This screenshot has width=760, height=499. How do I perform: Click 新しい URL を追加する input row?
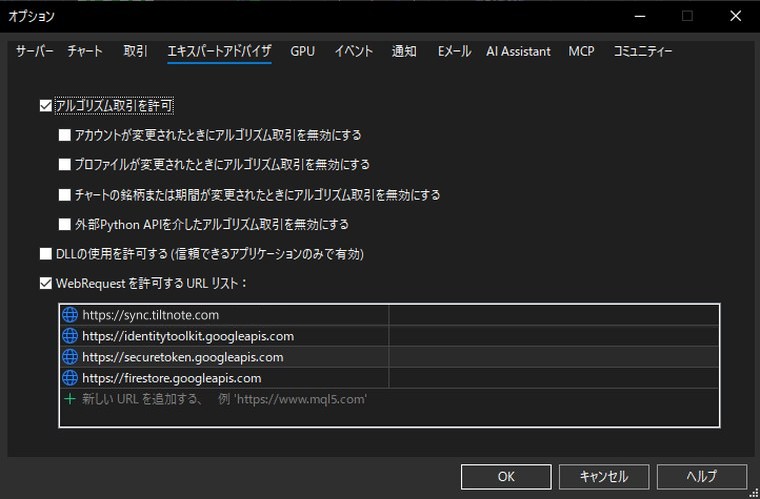pyautogui.click(x=389, y=399)
